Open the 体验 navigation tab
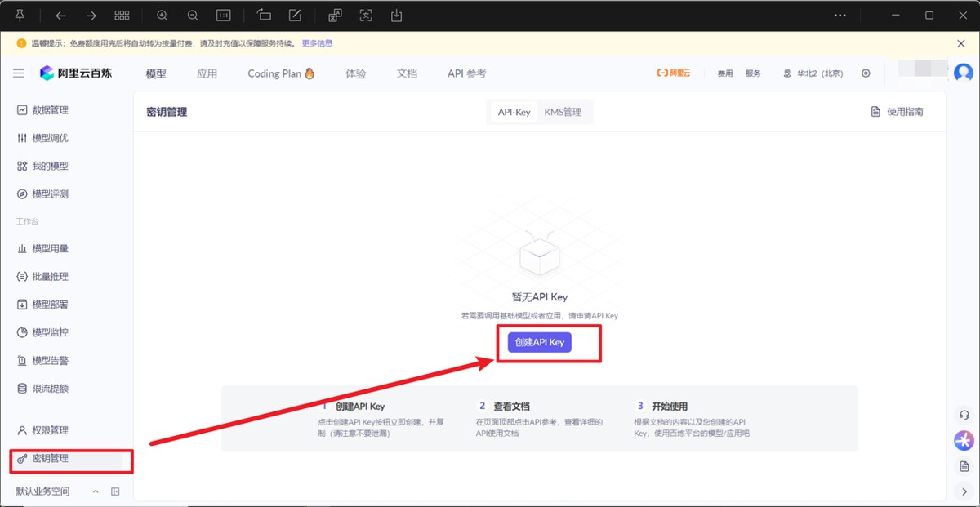The width and height of the screenshot is (980, 507). 356,73
